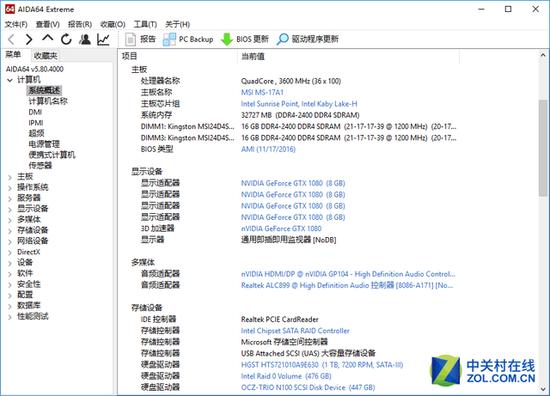Click the Back navigation arrow
This screenshot has height=396, width=550.
coord(11,39)
